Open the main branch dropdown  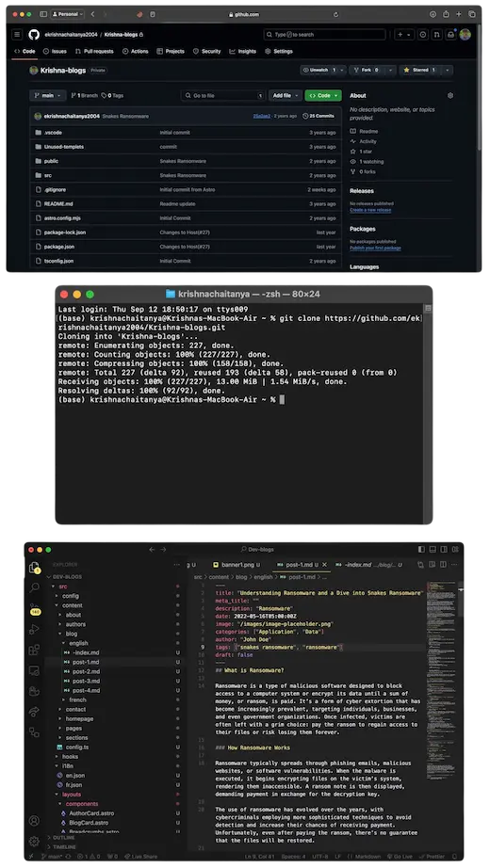(x=48, y=95)
